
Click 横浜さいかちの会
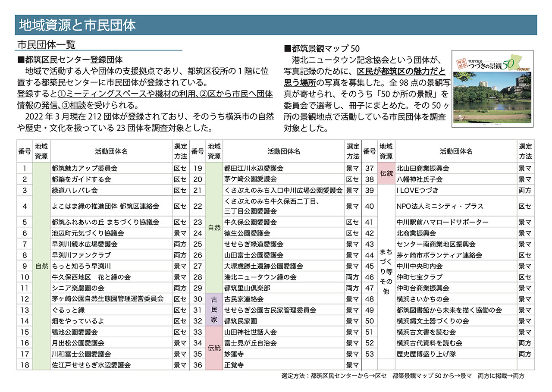tap(423, 299)
